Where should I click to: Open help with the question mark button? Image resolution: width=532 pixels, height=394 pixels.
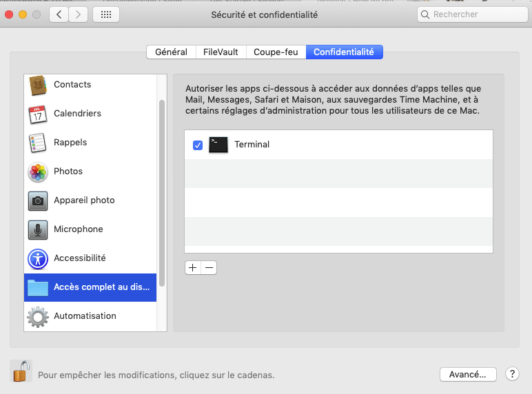pos(512,374)
